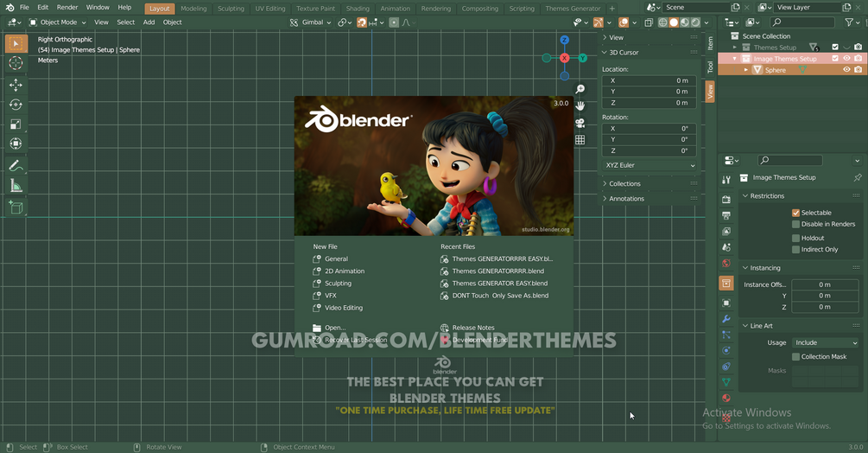This screenshot has width=868, height=453.
Task: Activate the Move tool
Action: point(16,85)
